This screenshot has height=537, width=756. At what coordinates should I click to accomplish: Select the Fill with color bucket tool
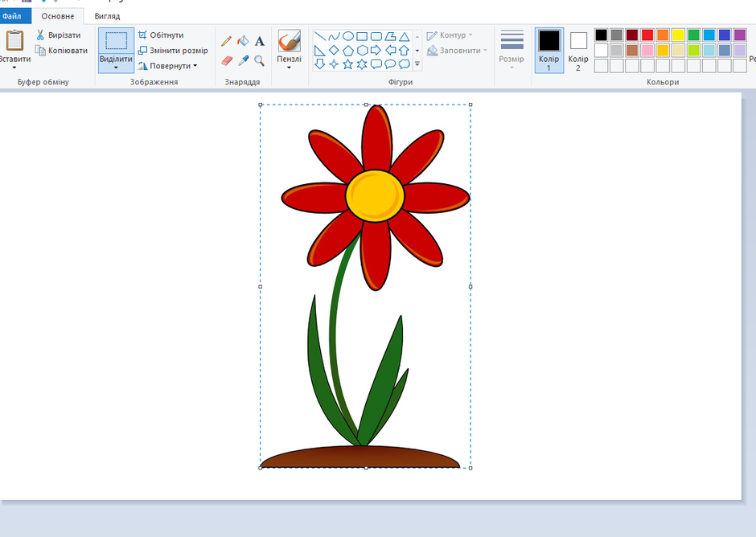[243, 41]
